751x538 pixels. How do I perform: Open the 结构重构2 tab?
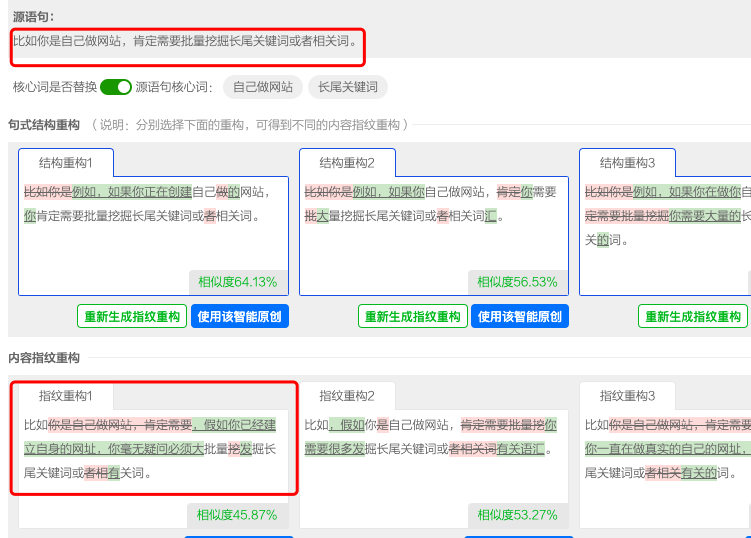pyautogui.click(x=347, y=163)
